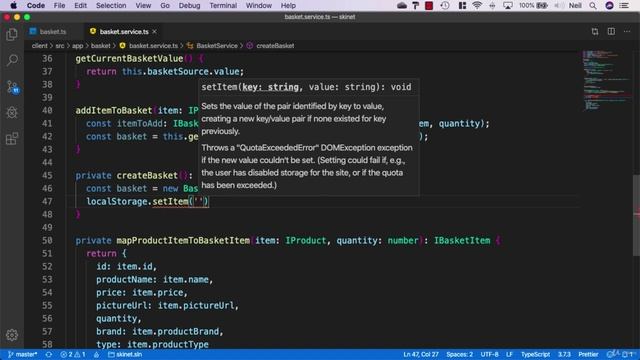640x360 pixels.
Task: Open Source Control view with badge
Action: point(13,87)
